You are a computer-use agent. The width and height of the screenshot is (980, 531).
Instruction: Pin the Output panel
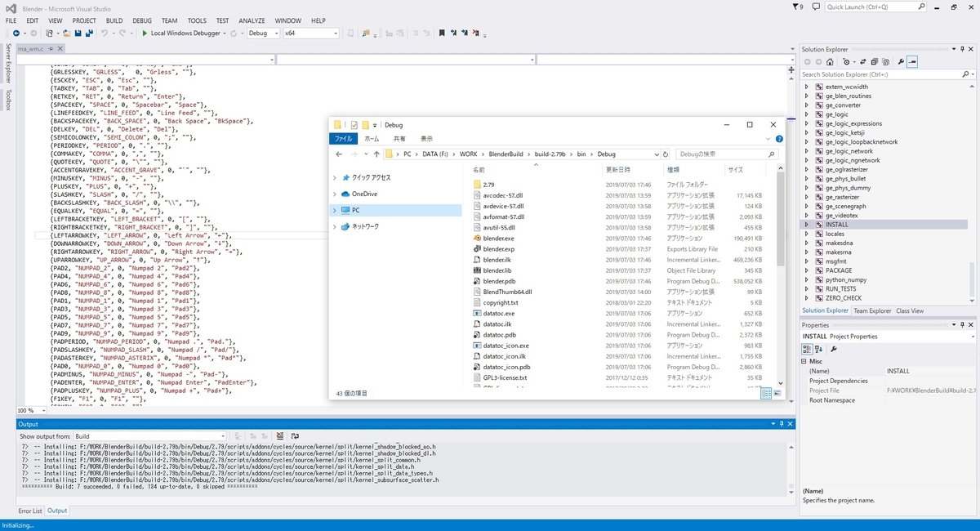(x=782, y=424)
